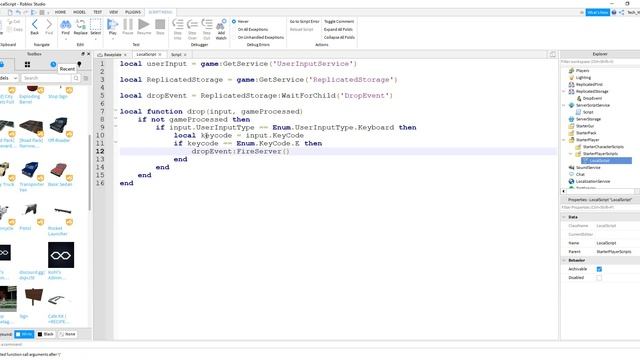Image resolution: width=640 pixels, height=360 pixels.
Task: Select the White background option
Action: click(24, 334)
